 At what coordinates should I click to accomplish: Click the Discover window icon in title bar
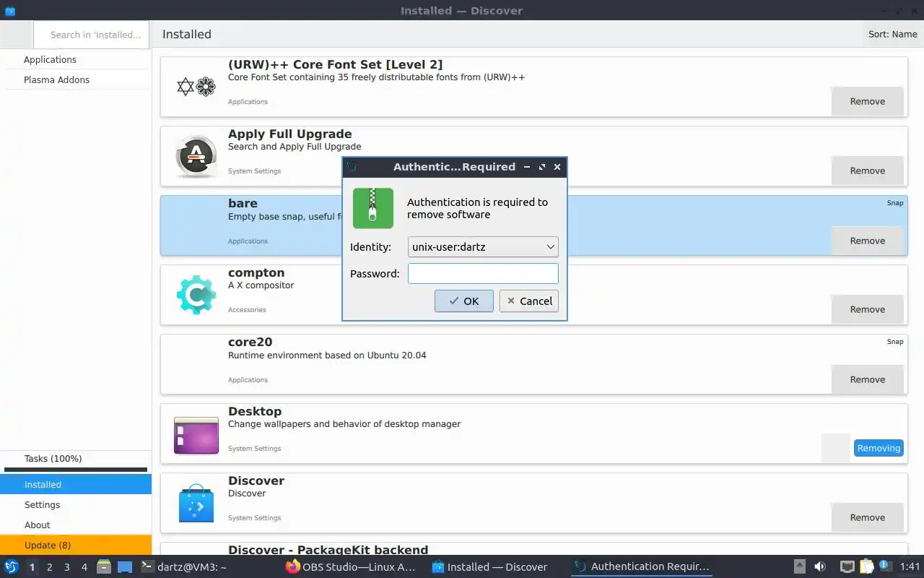click(x=10, y=11)
